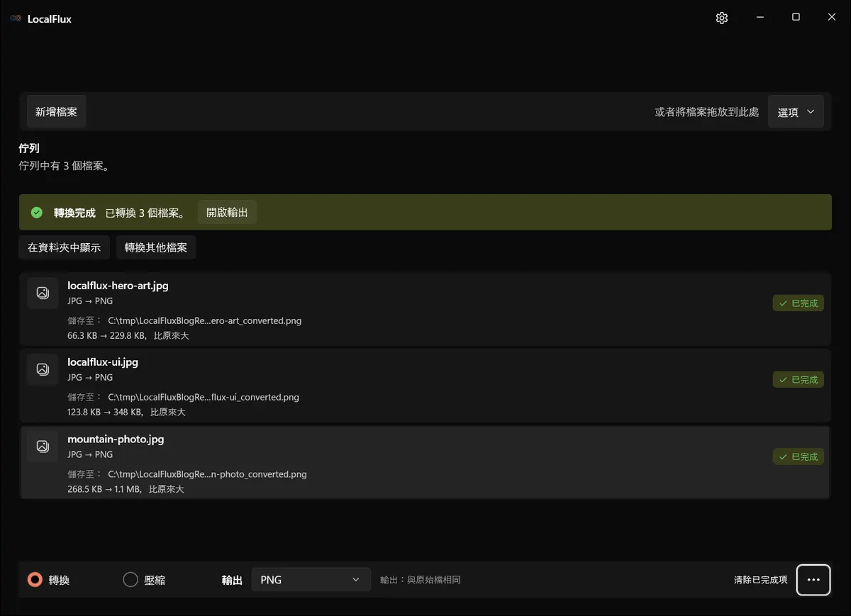Click 清除已完成項 link
Image resolution: width=851 pixels, height=616 pixels.
point(760,580)
